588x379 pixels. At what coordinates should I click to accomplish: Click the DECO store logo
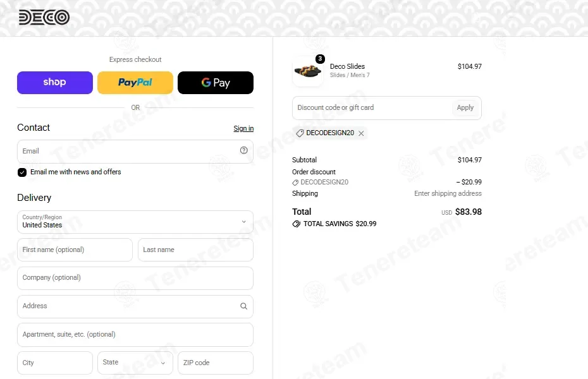coord(44,17)
